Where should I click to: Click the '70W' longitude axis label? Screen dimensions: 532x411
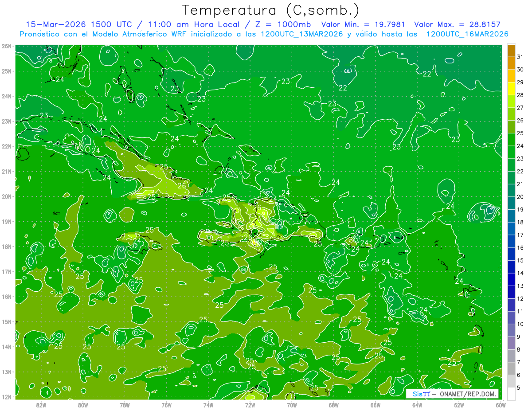[292, 405]
